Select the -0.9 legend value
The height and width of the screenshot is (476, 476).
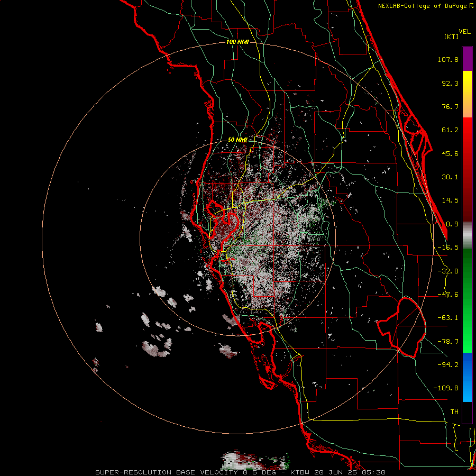coord(450,224)
